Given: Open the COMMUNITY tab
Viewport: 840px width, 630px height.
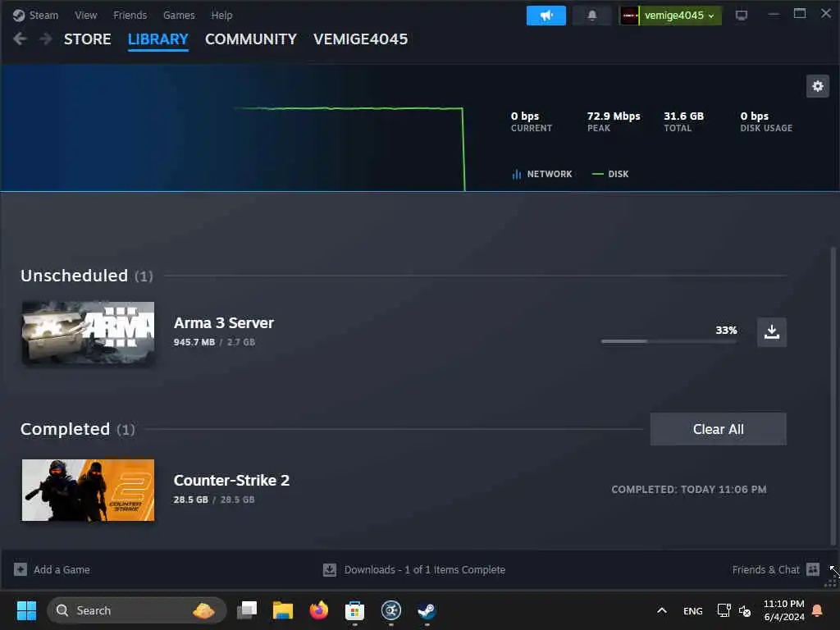Looking at the screenshot, I should [x=251, y=39].
